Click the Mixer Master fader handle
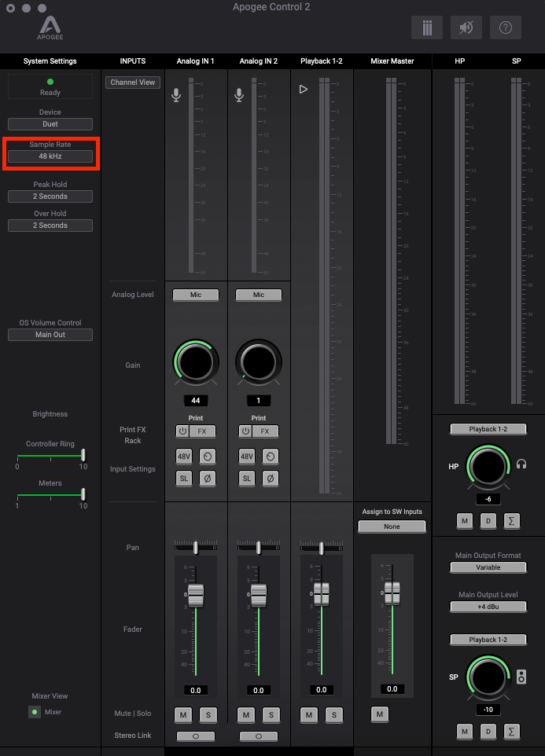This screenshot has width=545, height=756. coord(392,593)
